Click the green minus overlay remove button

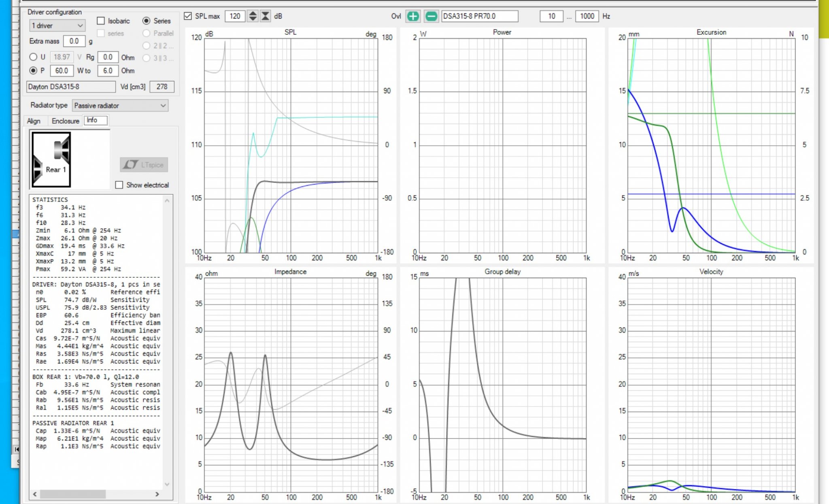coord(431,16)
